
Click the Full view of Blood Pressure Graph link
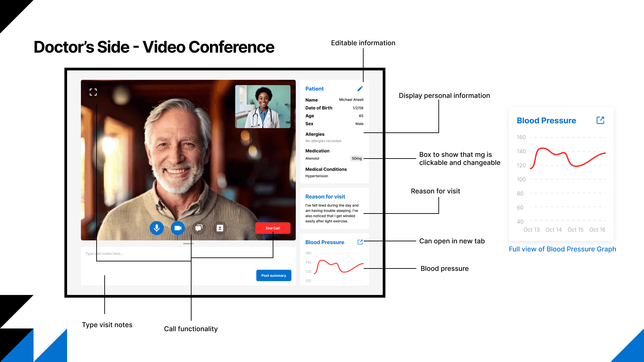coord(562,249)
